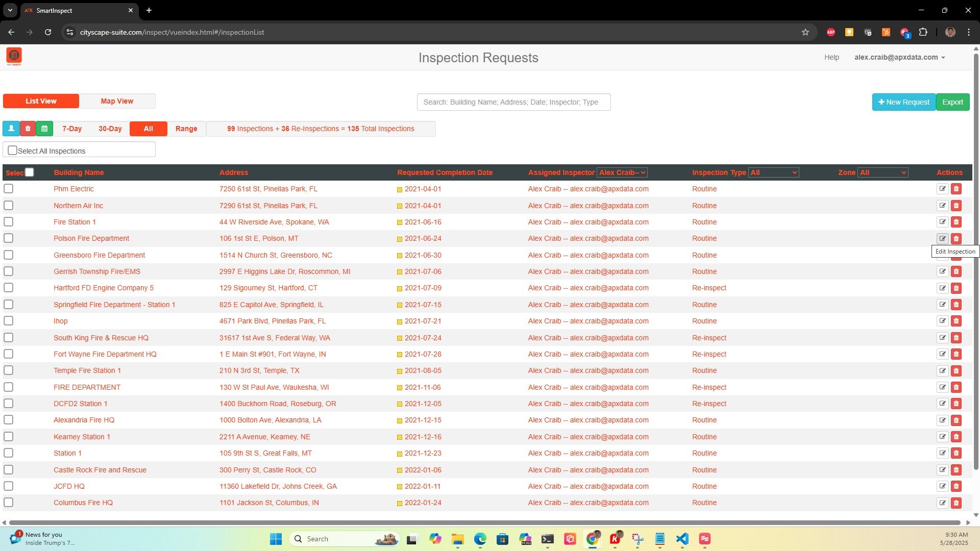Switch to Map View
The image size is (980, 551).
(117, 101)
